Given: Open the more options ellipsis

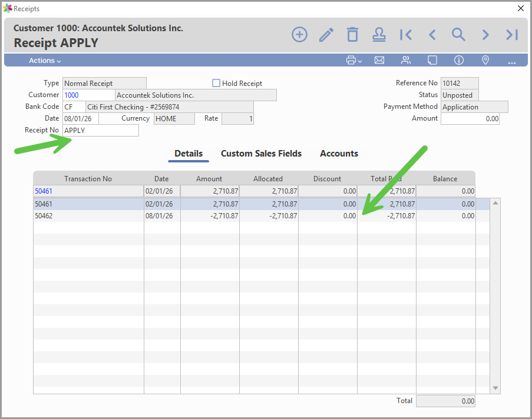Looking at the screenshot, I should tap(511, 62).
